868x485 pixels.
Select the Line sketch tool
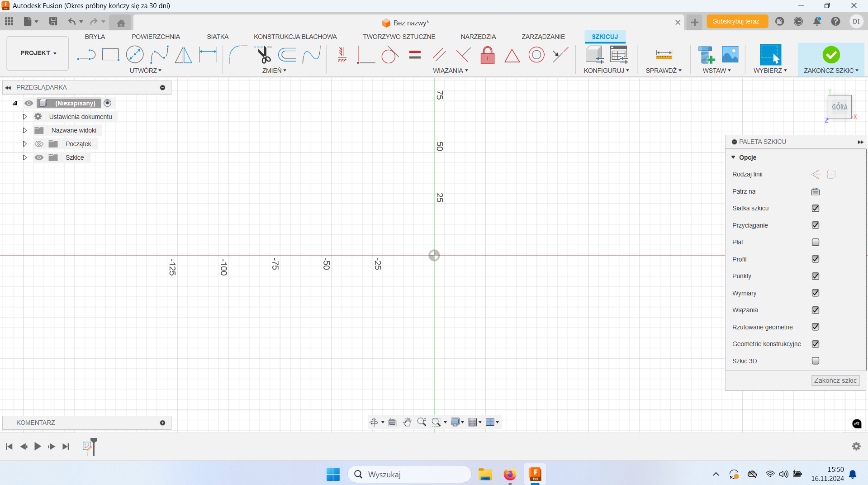click(x=86, y=55)
